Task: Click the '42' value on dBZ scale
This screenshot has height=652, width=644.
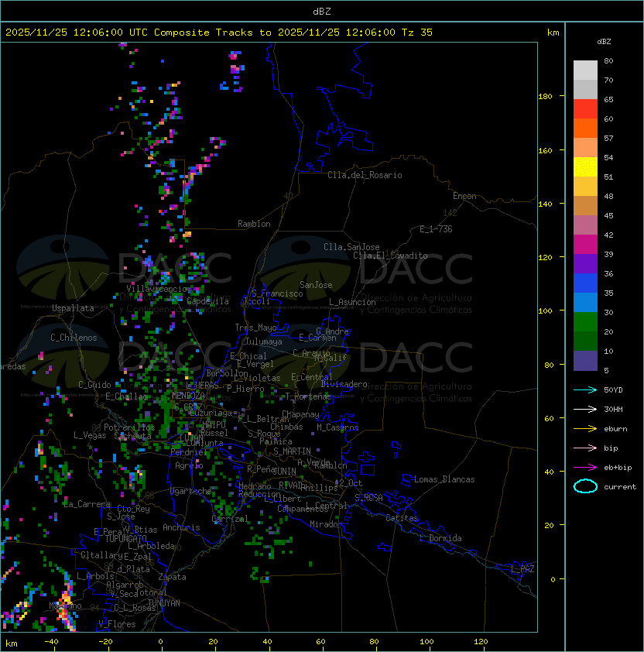Action: pyautogui.click(x=608, y=235)
